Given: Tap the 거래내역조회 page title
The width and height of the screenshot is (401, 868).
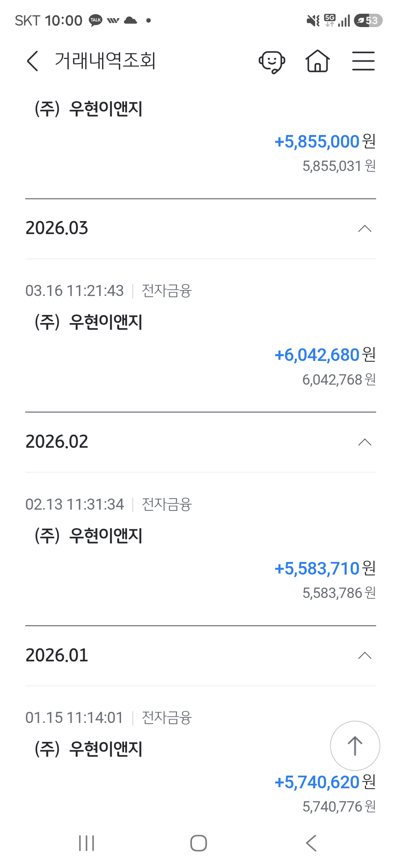Looking at the screenshot, I should 105,60.
